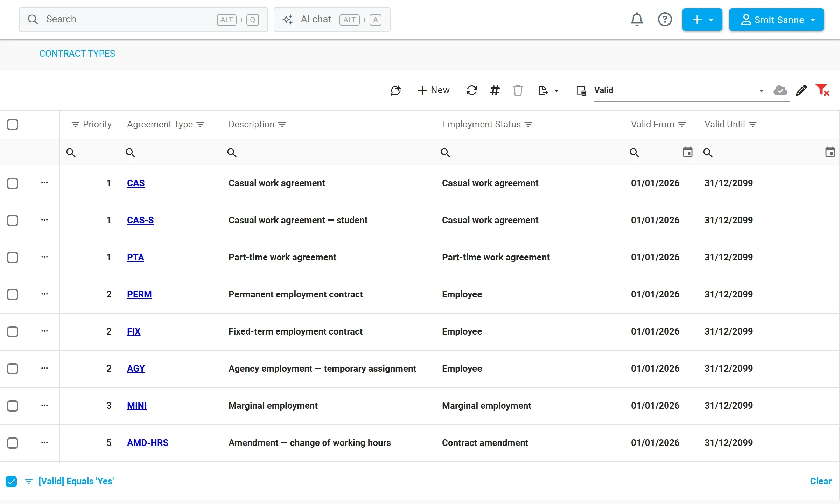Open AI chat
Viewport: 840px width, 504px height.
(332, 20)
